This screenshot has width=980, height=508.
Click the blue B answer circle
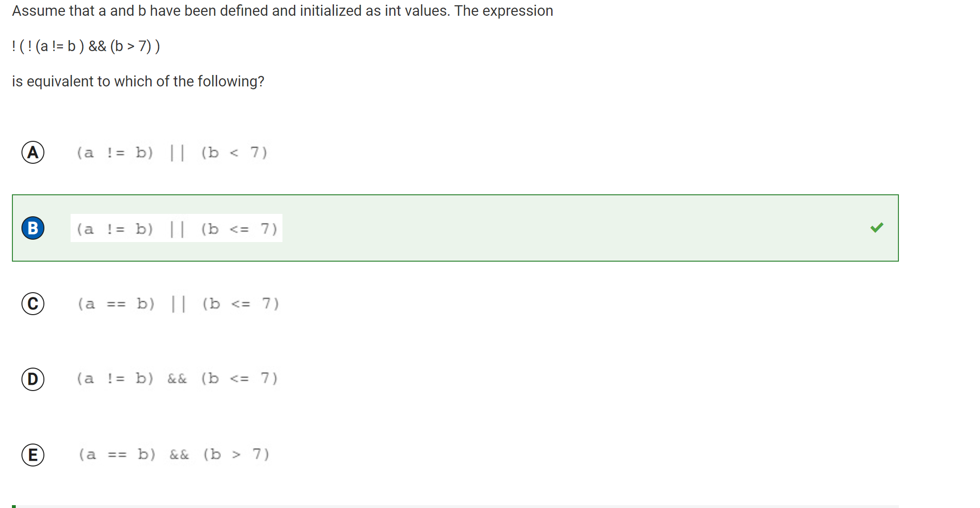(x=33, y=228)
